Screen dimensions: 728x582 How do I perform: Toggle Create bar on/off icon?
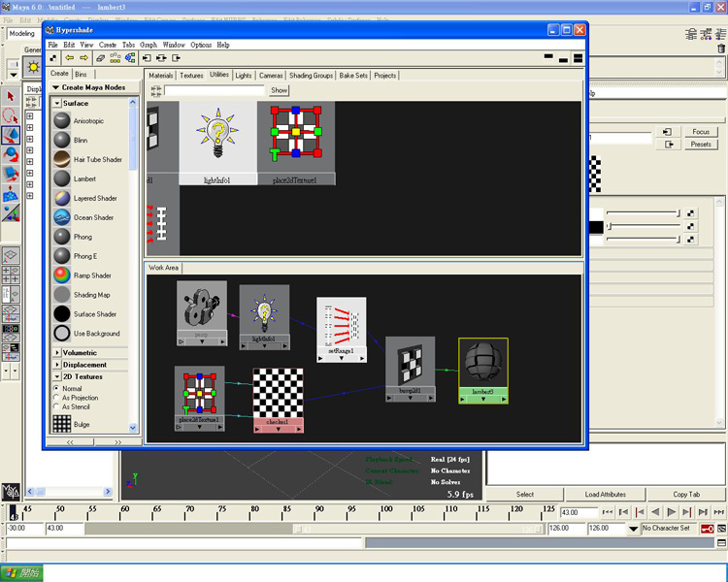pyautogui.click(x=53, y=58)
